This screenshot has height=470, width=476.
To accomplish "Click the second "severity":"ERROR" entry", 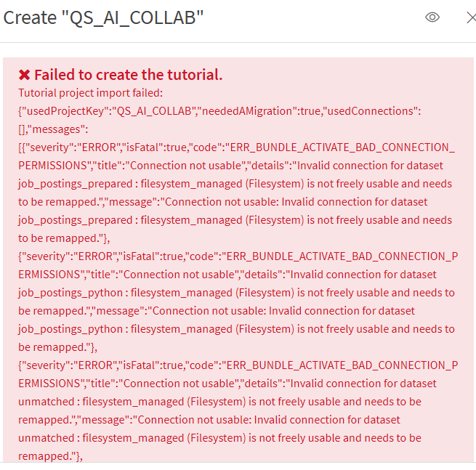I will pos(69,256).
